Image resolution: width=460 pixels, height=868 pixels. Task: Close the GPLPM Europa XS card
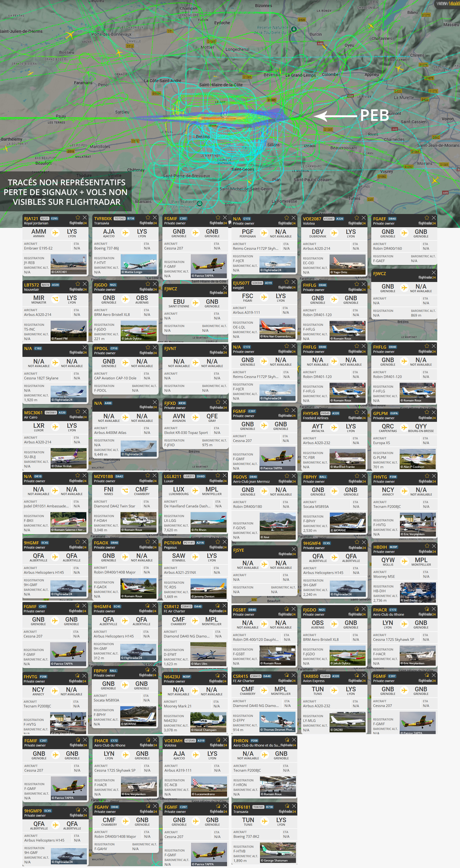coord(434,413)
